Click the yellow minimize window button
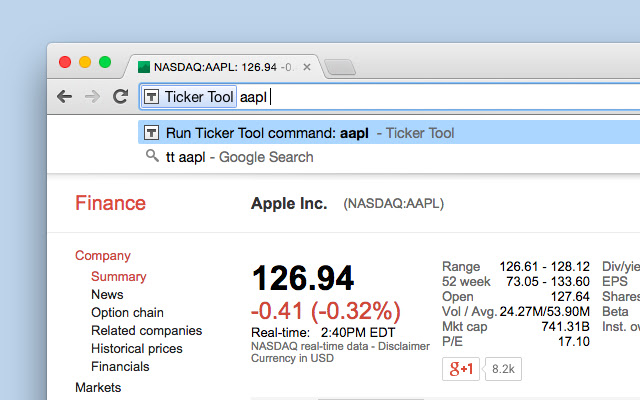Viewport: 640px width, 400px height. point(85,62)
